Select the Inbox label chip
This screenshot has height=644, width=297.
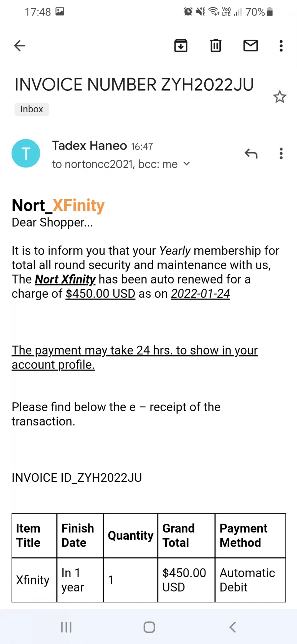point(32,109)
